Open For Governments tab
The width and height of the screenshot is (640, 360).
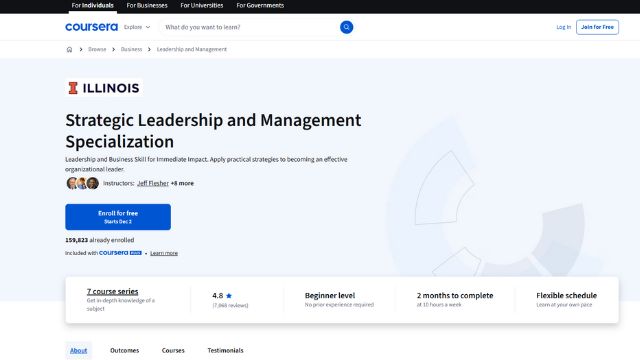coord(260,6)
